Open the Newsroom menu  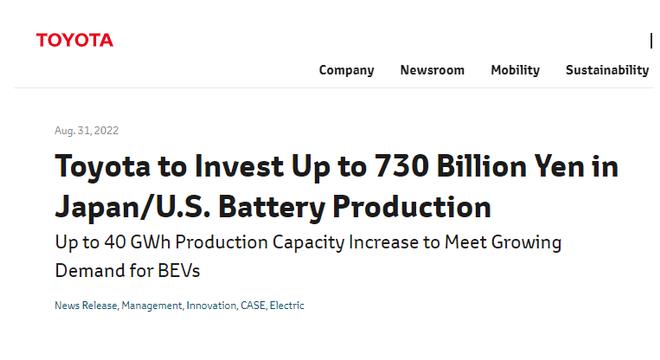(432, 70)
